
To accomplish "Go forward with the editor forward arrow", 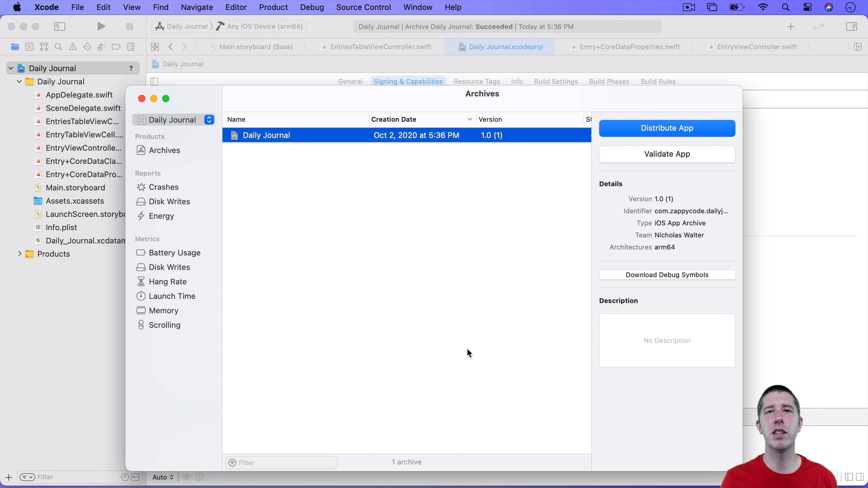I will coord(184,47).
